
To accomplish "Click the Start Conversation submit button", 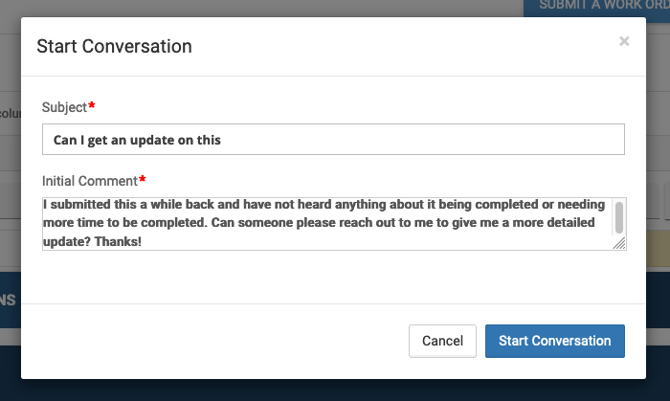I will point(555,341).
